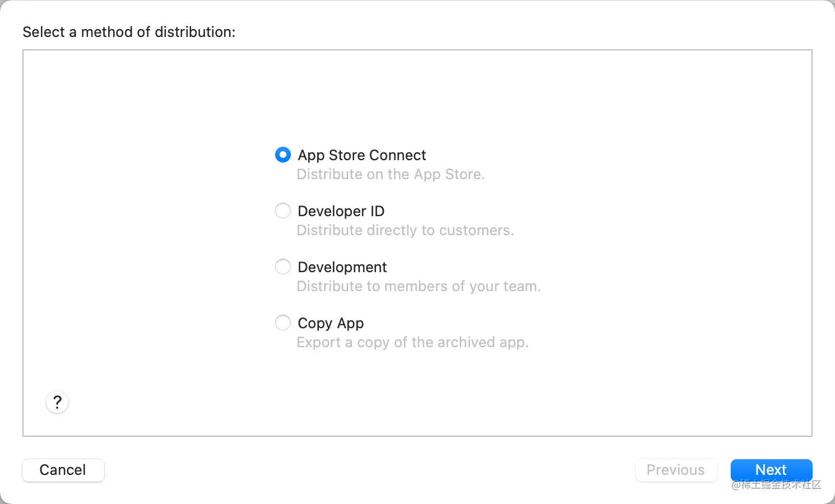Pick the Copy App radio option
Screen dimensions: 835x504
tap(283, 323)
